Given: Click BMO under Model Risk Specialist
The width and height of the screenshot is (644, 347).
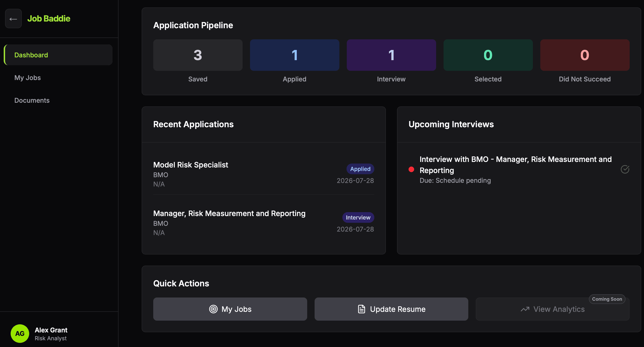Looking at the screenshot, I should (x=160, y=175).
